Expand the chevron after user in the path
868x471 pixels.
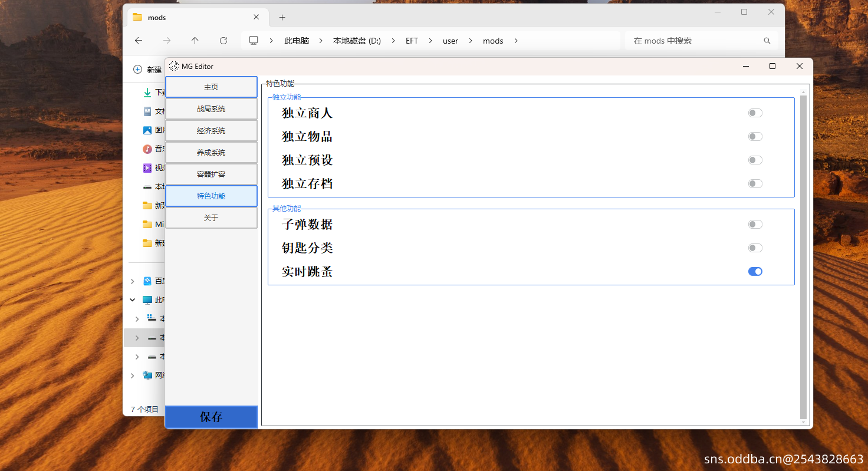click(471, 41)
